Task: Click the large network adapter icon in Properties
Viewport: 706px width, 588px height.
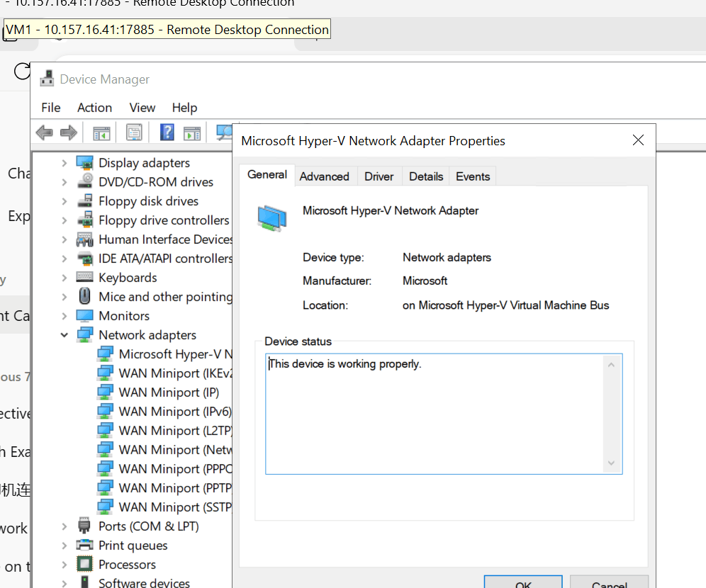Action: (272, 218)
